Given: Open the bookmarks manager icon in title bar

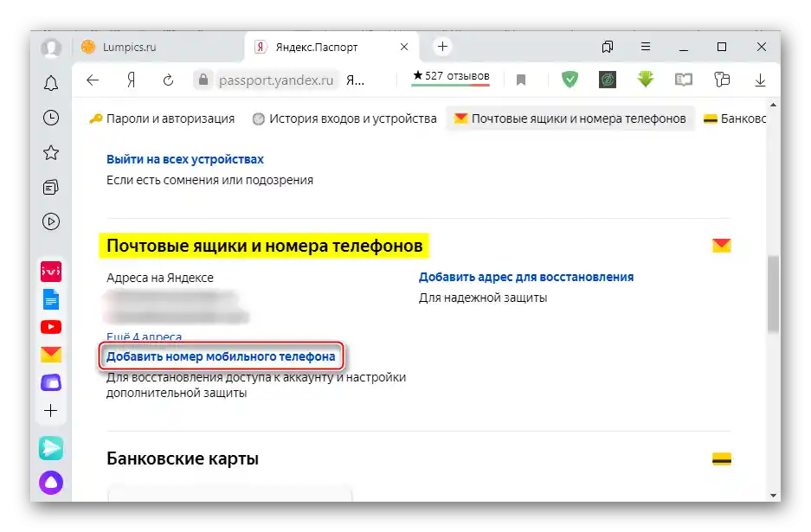Looking at the screenshot, I should [x=608, y=47].
